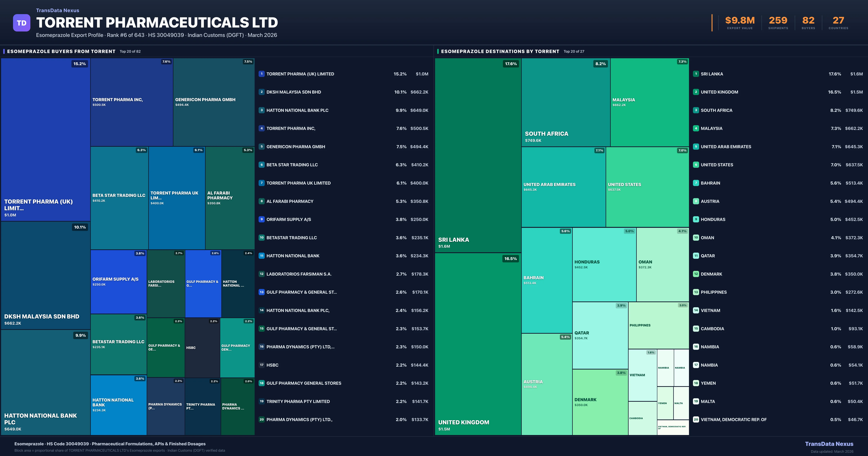Viewport: 868px width, 456px height.
Task: Click the TD logo icon
Action: tap(22, 23)
